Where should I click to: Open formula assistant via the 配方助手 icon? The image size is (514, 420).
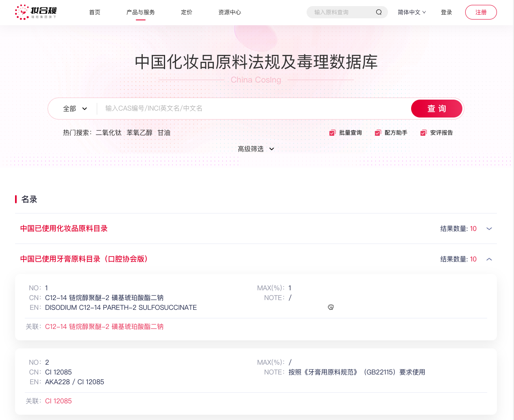(x=379, y=133)
